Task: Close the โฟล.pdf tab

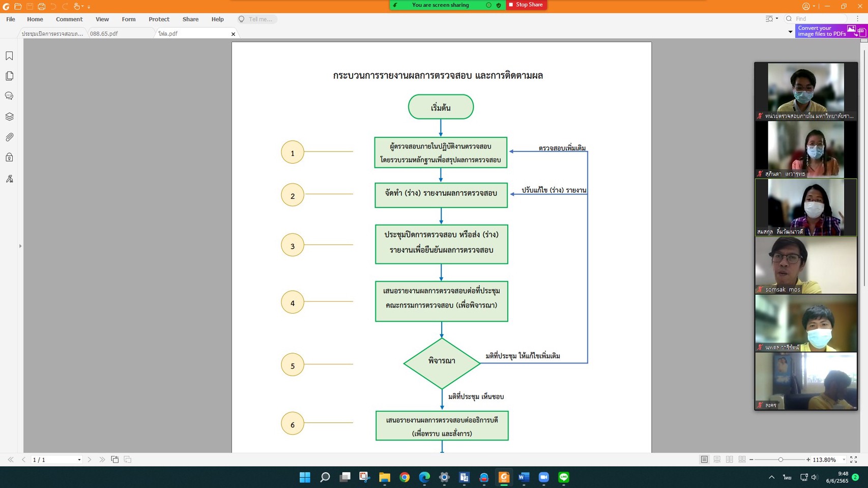Action: [234, 34]
